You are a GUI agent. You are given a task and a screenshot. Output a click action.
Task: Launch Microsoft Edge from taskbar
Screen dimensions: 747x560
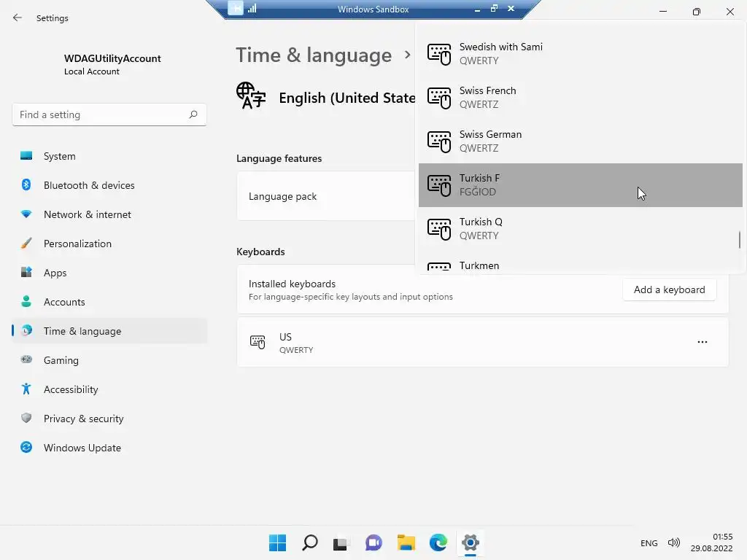(438, 542)
